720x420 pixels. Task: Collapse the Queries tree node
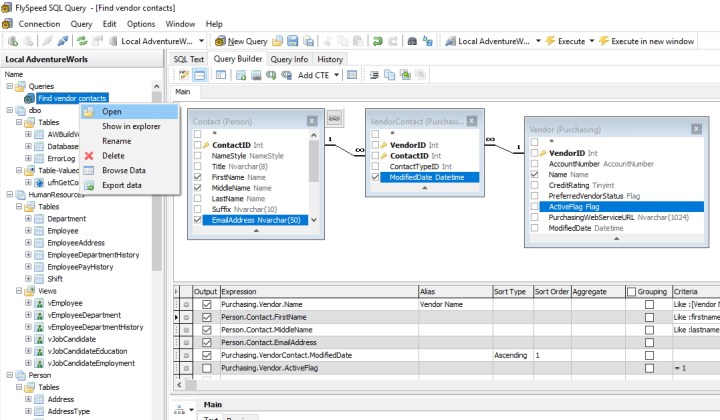[9, 86]
